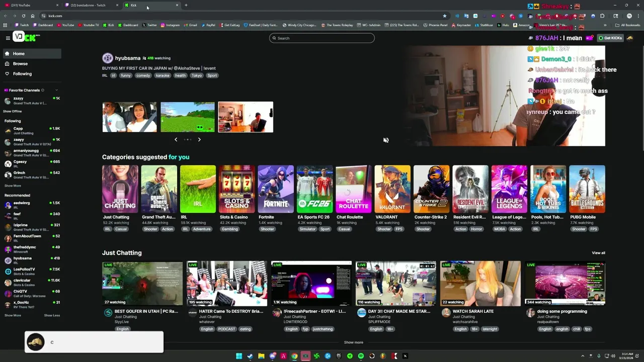
Task: Open File Explorer from taskbar
Action: point(261,356)
